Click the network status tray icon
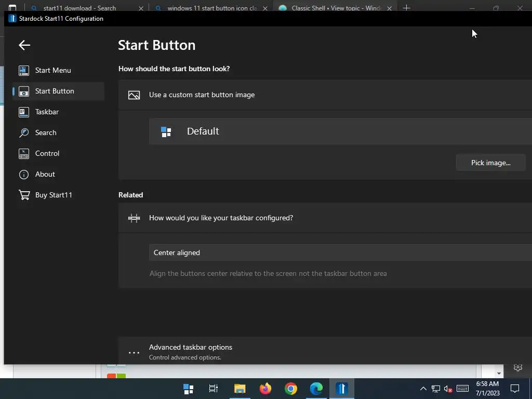This screenshot has height=399, width=532. 436,389
